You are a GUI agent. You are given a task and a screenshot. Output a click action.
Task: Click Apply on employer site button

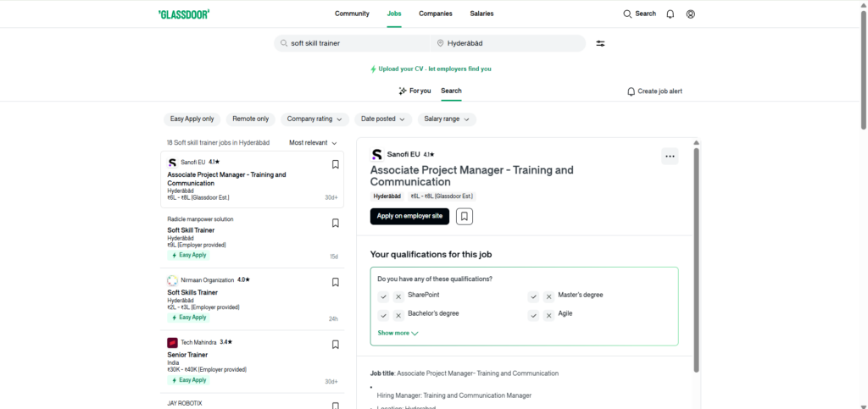[x=409, y=217]
